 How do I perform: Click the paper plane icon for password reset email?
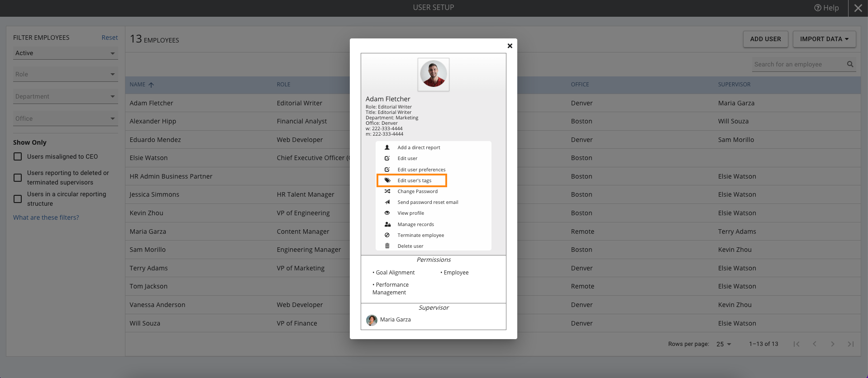click(x=387, y=202)
